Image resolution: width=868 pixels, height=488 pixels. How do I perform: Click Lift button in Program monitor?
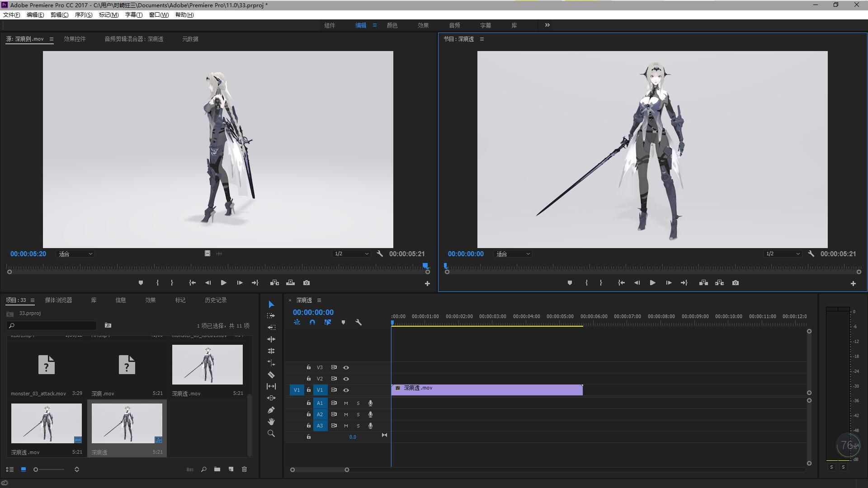click(703, 283)
